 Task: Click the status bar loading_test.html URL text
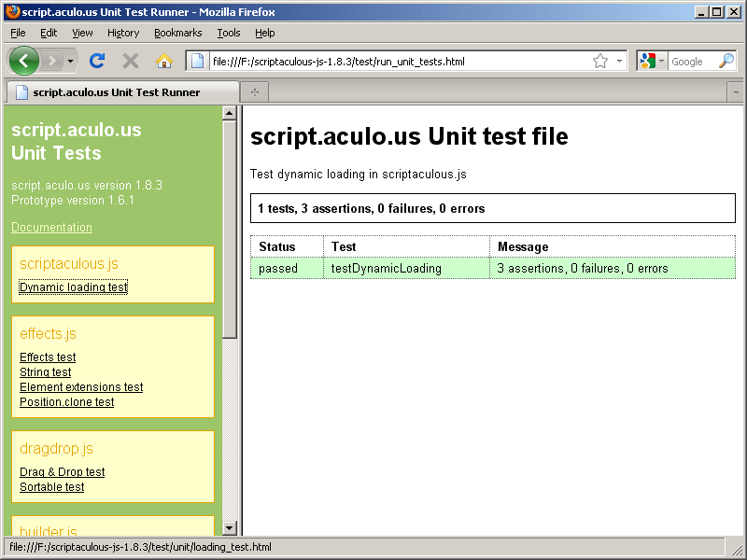[x=141, y=547]
